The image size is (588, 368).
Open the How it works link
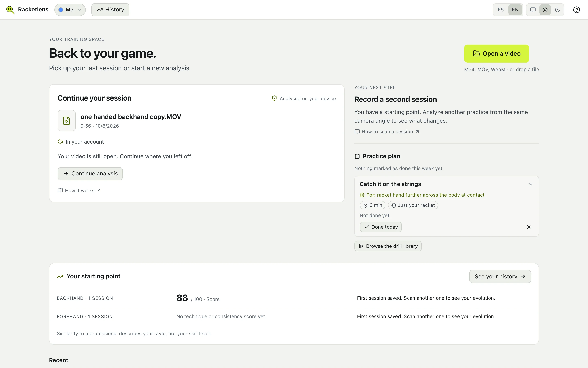coord(79,190)
